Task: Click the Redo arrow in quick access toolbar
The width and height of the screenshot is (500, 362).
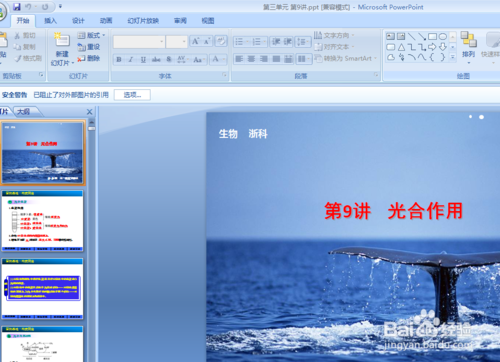Action: [x=45, y=7]
